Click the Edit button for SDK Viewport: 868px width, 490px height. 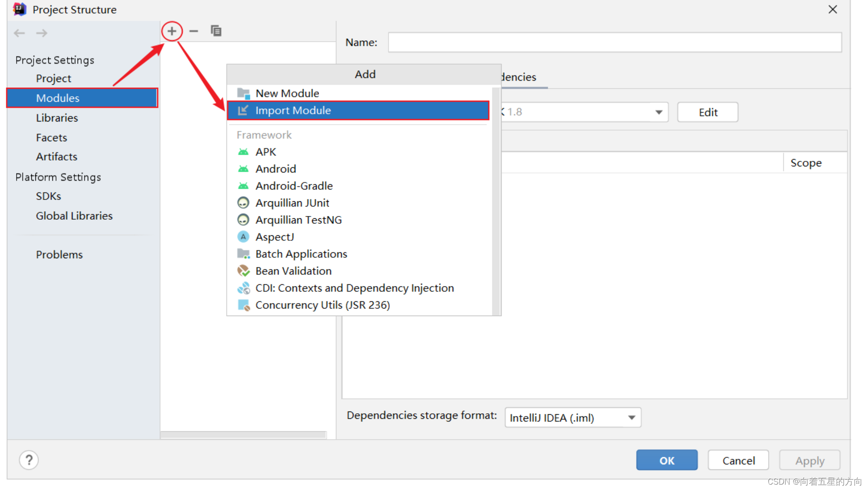(x=708, y=112)
